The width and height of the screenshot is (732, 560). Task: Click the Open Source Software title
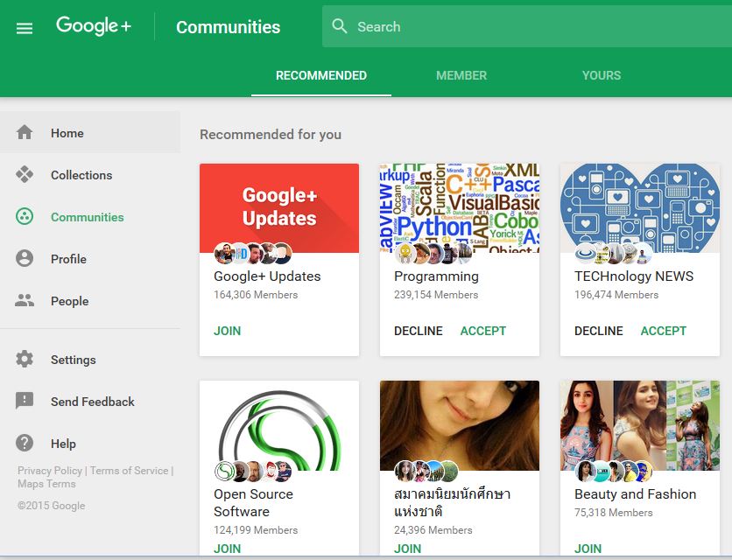(x=254, y=502)
